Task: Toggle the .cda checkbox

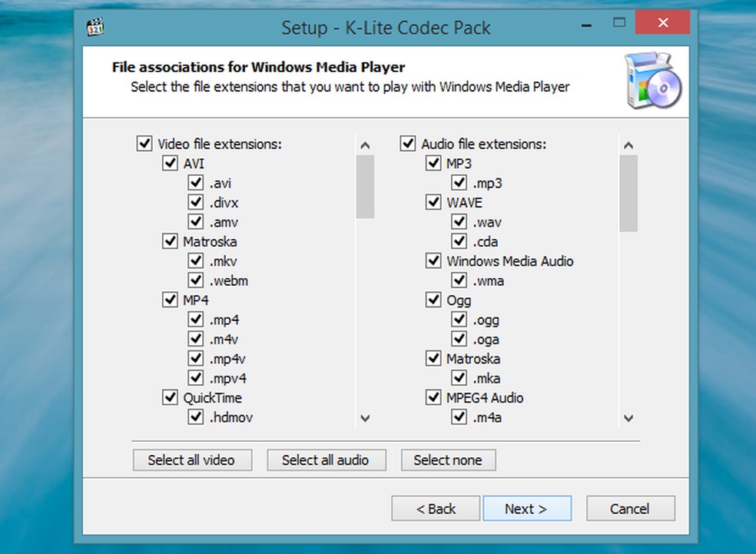Action: [x=459, y=241]
